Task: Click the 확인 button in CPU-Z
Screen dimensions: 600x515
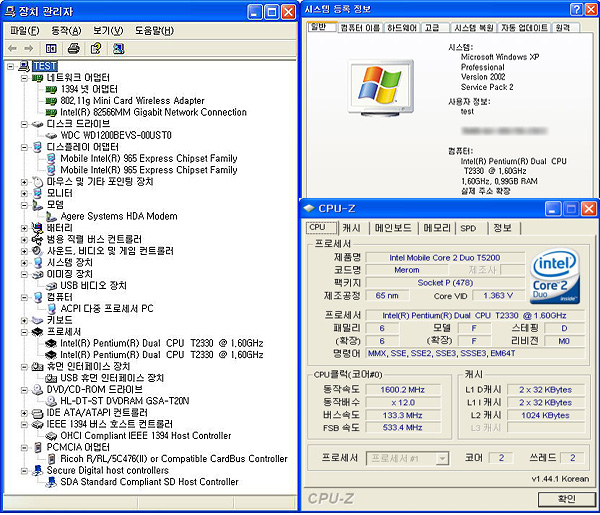Action: (x=567, y=499)
